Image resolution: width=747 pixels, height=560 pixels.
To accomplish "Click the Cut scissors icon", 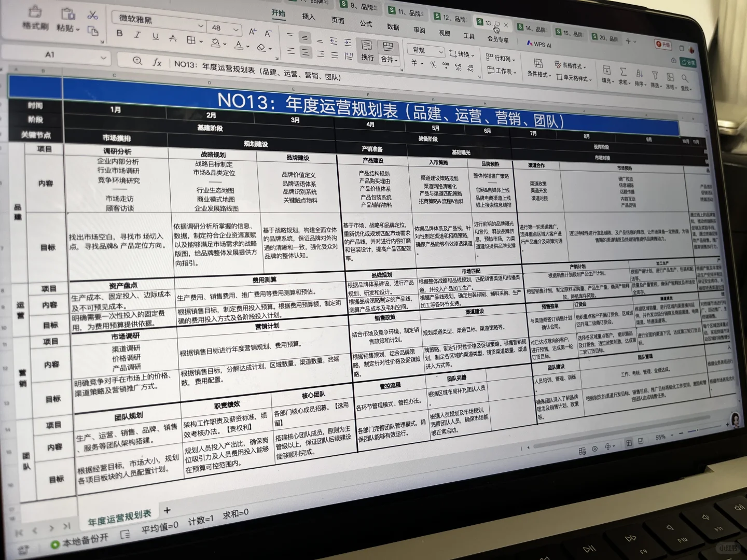I will pos(93,15).
